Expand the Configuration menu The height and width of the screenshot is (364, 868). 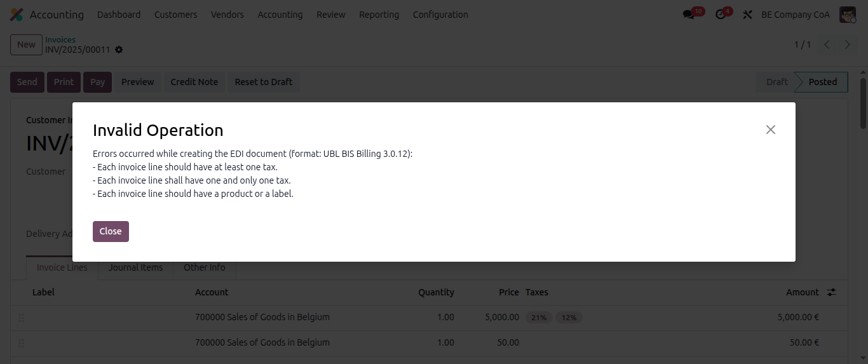tap(440, 15)
